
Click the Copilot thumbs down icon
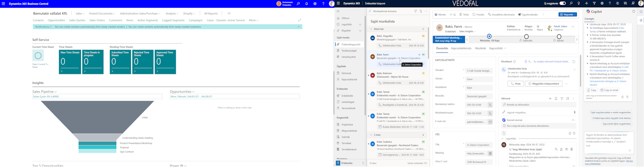click(627, 97)
